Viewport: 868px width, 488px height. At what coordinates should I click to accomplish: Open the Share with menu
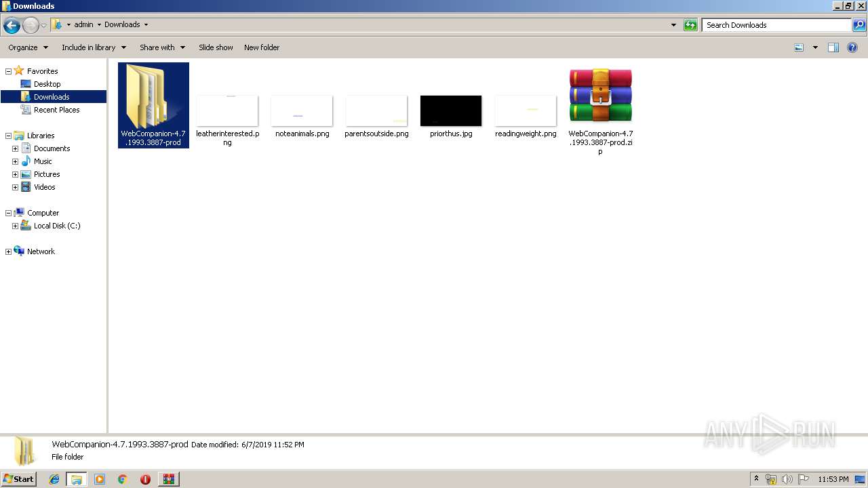(x=162, y=47)
